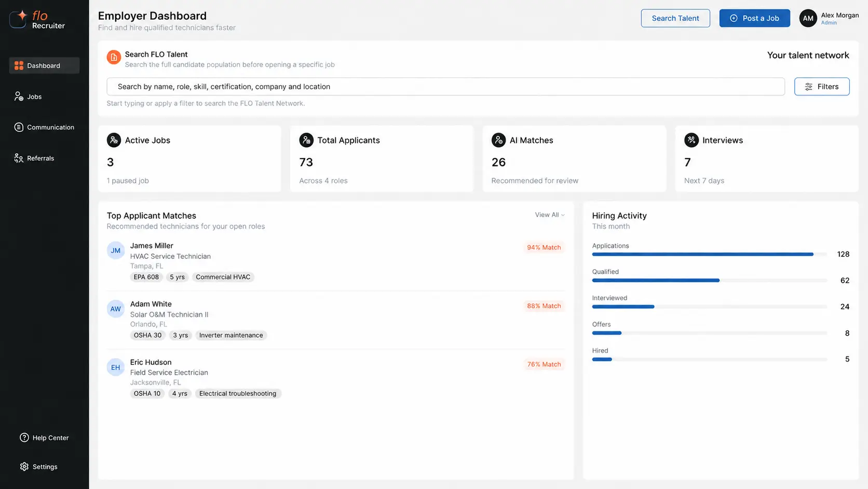Select the James Miller applicant name

pos(152,246)
